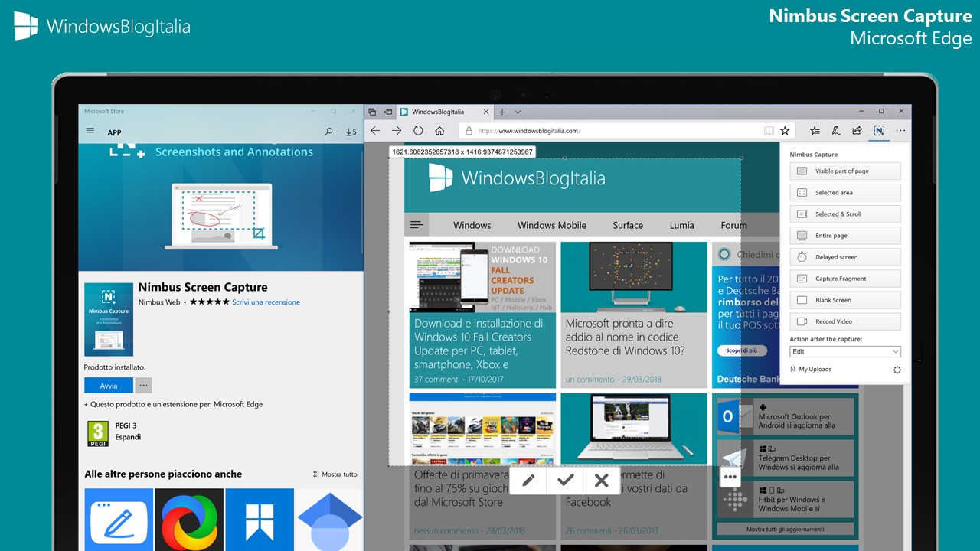Open Edge's Settings and more ellipsis menu
980x551 pixels.
900,131
